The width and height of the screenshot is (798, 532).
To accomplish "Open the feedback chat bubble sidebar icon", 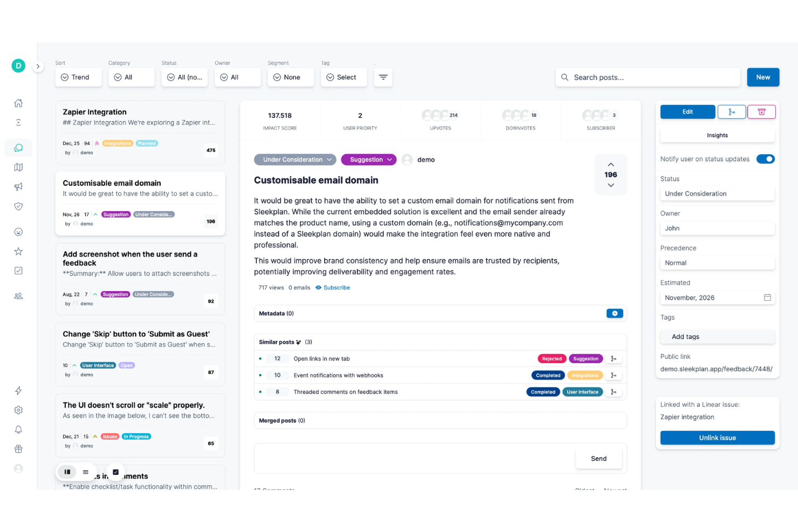I will pos(18,148).
